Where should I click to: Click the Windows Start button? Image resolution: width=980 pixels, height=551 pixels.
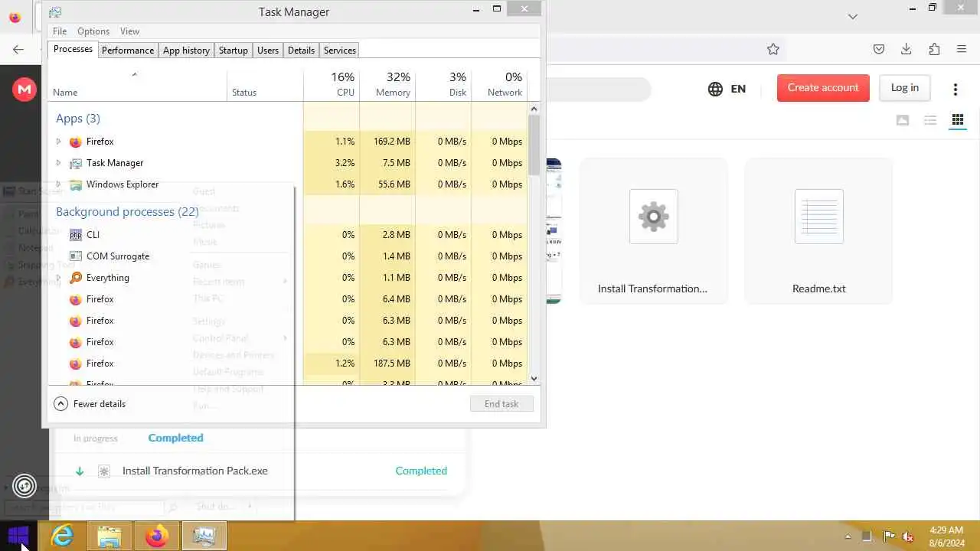(18, 536)
